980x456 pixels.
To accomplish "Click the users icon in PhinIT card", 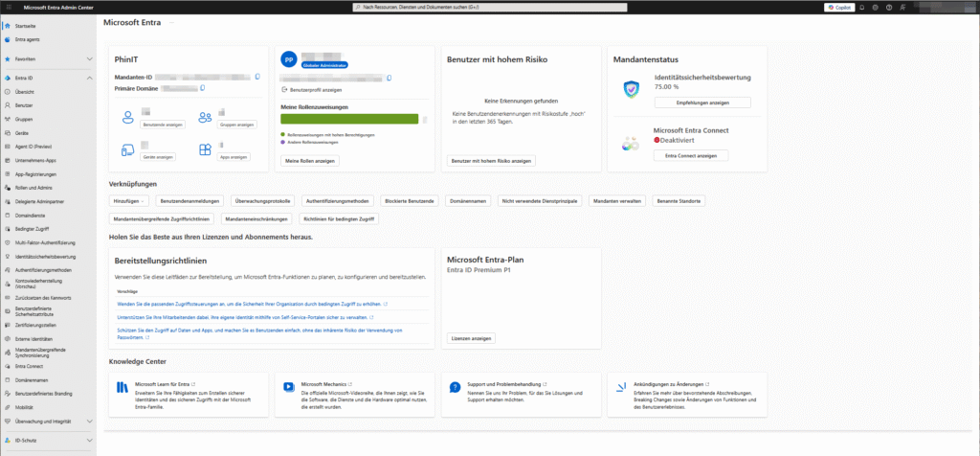I will point(128,117).
